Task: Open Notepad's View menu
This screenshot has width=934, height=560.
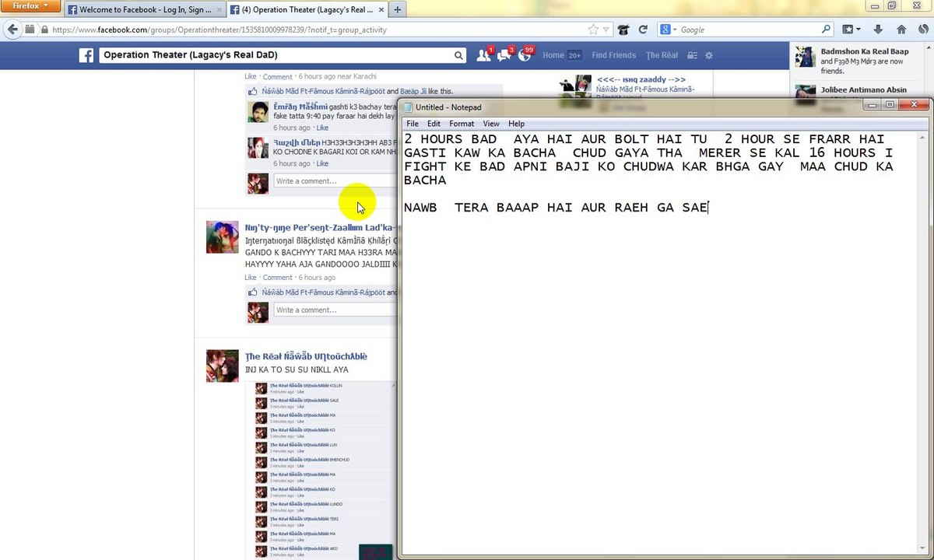Action: coord(491,124)
